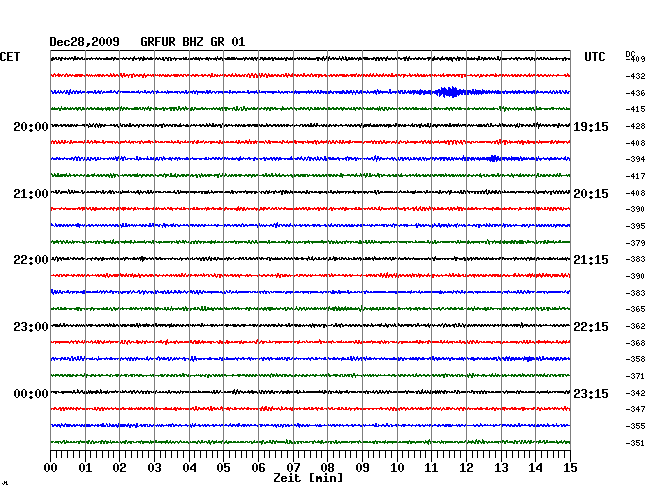Click minute axis tick label 12

pos(466,468)
